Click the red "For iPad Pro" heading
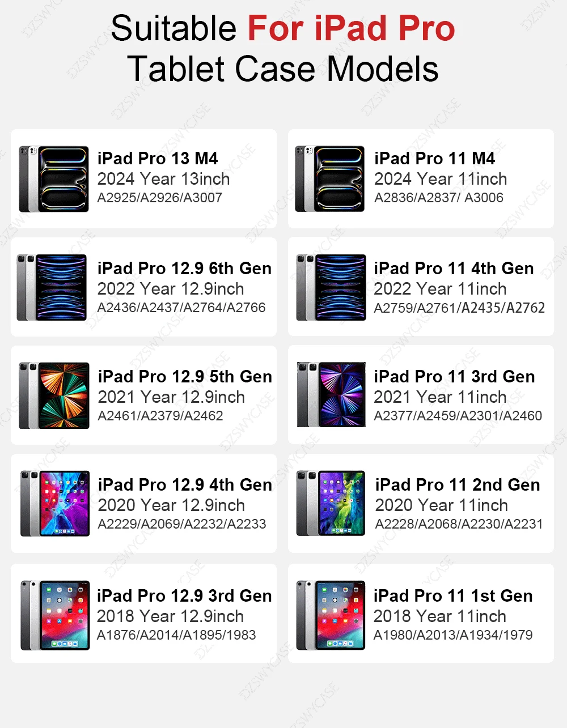This screenshot has height=728, width=567. (x=352, y=28)
